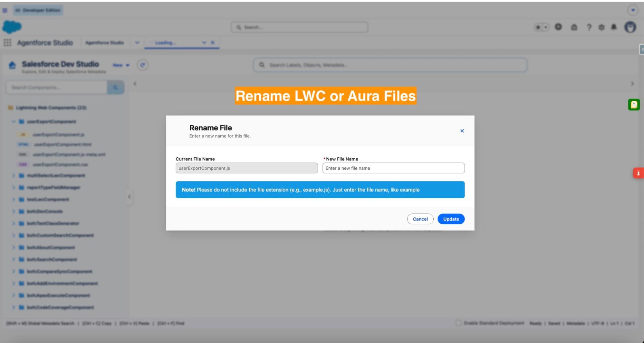Click the Developer Edition badge
The height and width of the screenshot is (343, 644).
pyautogui.click(x=38, y=10)
